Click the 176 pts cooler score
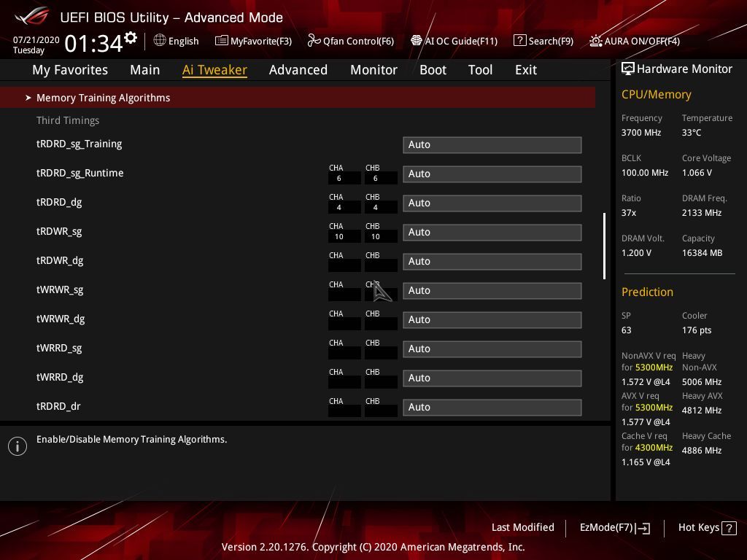Viewport: 747px width, 560px height. pyautogui.click(x=697, y=330)
